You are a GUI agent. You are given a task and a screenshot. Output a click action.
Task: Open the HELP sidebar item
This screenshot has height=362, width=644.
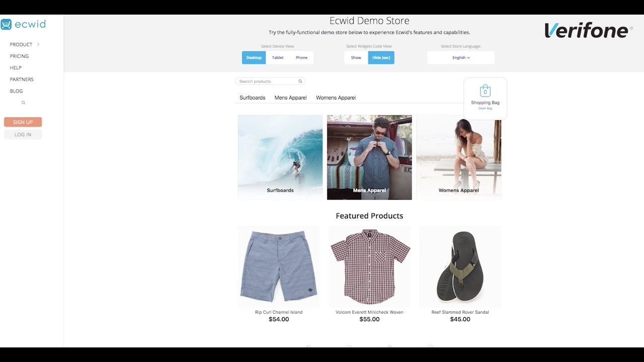click(16, 68)
